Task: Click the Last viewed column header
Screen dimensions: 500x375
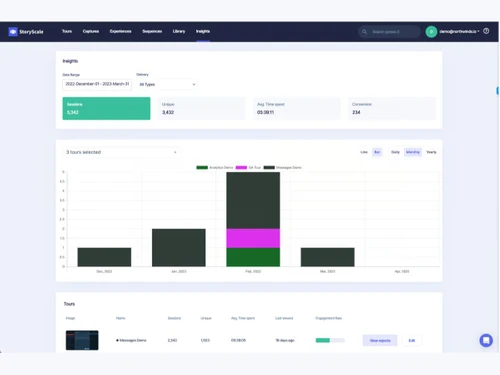Action: coord(284,318)
